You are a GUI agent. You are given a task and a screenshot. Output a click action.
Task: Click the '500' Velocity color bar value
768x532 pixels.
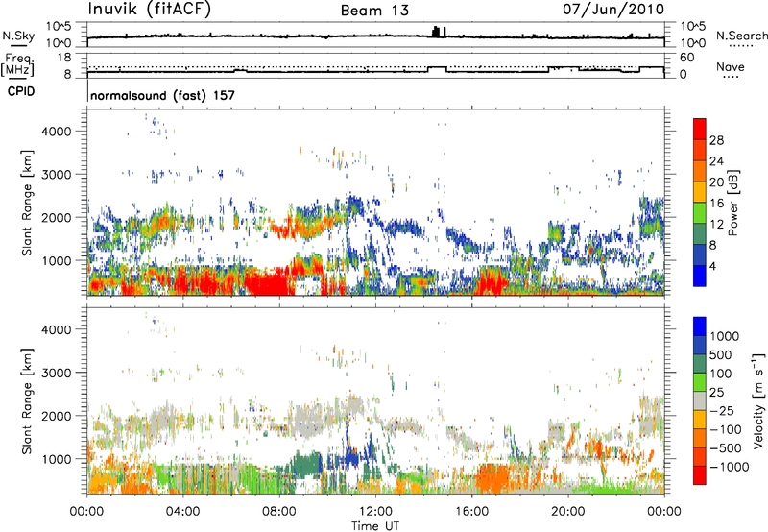coord(721,354)
